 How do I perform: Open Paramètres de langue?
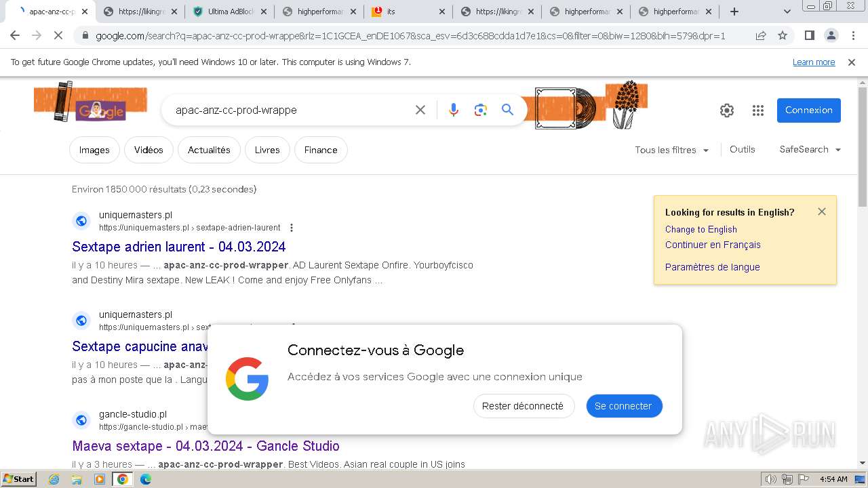(x=712, y=267)
